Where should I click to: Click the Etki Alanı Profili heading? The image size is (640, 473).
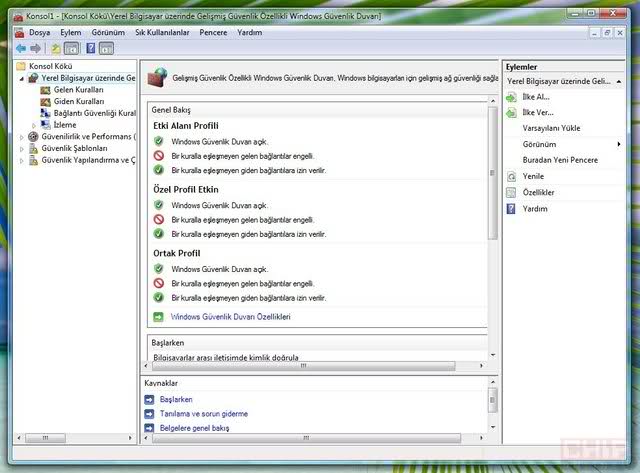(x=186, y=126)
